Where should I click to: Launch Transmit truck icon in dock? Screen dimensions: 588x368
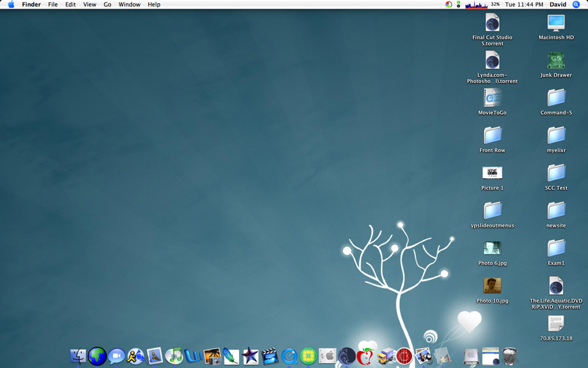coord(385,356)
